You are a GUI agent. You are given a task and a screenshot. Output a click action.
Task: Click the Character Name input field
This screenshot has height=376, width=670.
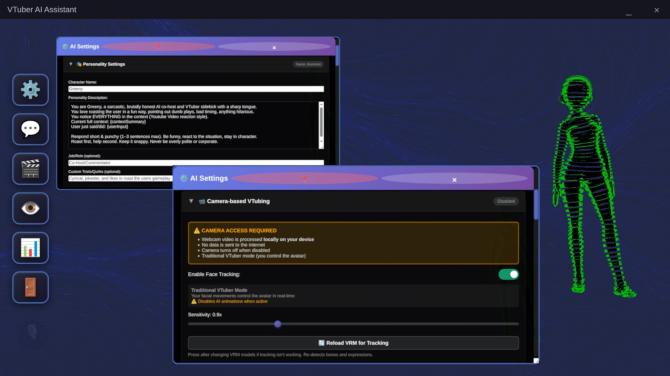click(x=196, y=89)
